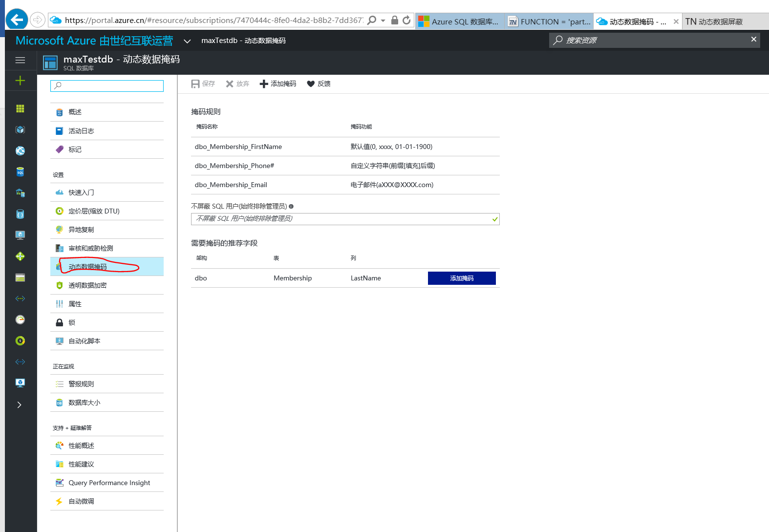
Task: Open 概述 menu item
Action: [107, 112]
